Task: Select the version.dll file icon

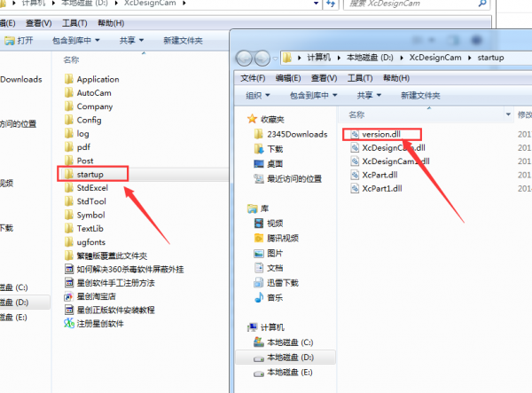Action: point(355,134)
